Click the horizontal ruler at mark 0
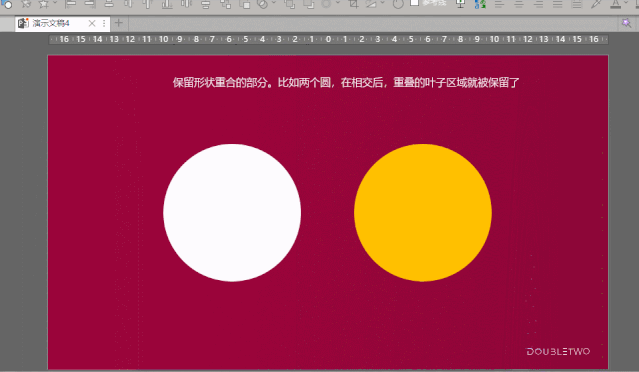 point(328,39)
